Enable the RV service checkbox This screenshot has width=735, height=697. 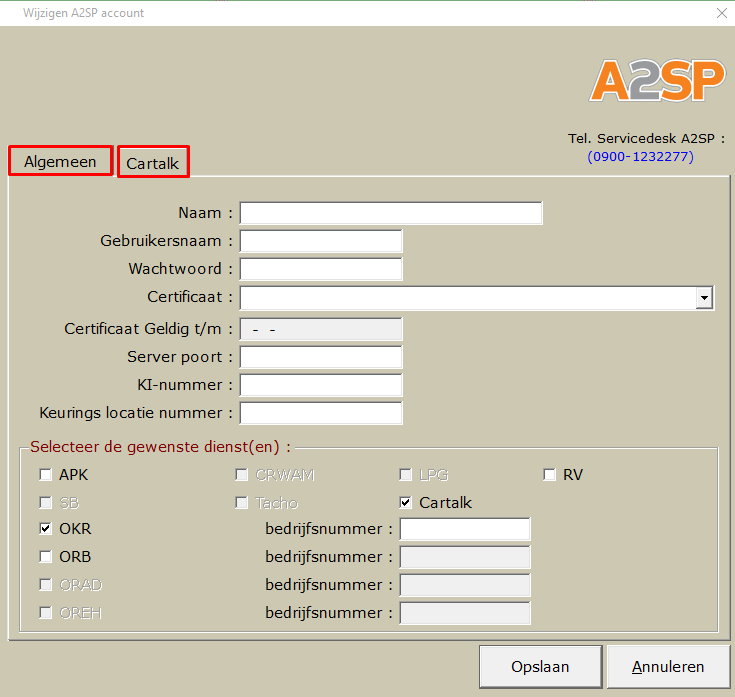[549, 475]
